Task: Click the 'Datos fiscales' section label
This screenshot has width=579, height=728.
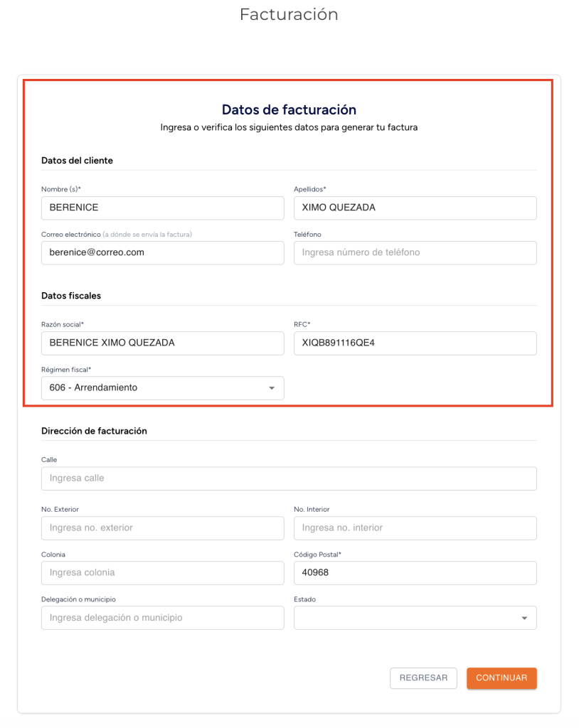Action: [x=71, y=296]
